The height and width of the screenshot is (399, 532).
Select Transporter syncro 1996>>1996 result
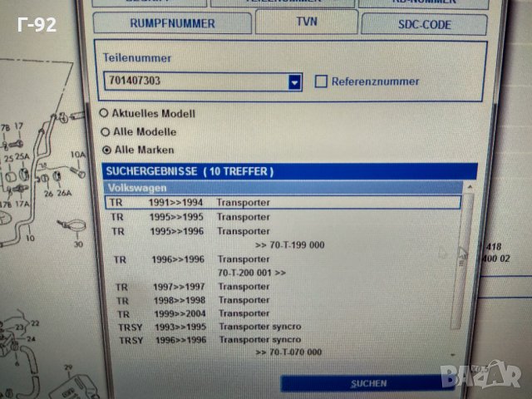(283, 340)
